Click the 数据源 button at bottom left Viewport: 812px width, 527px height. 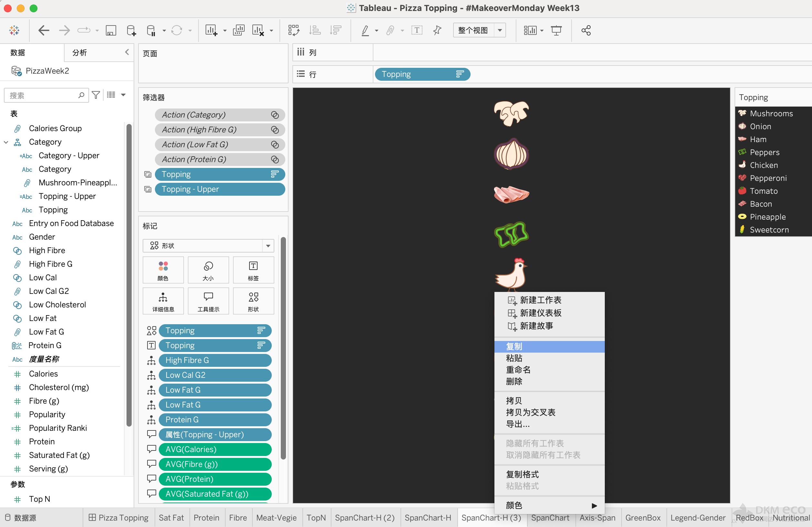click(20, 518)
